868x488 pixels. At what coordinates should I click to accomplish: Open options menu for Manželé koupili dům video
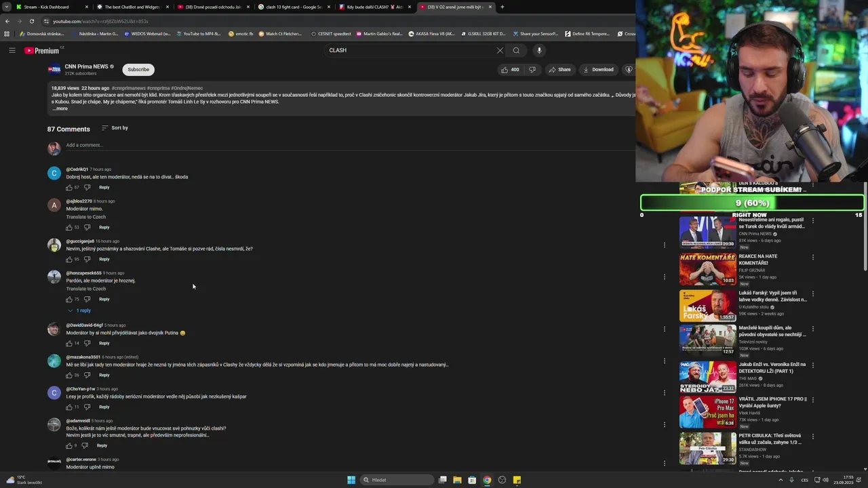tap(812, 329)
